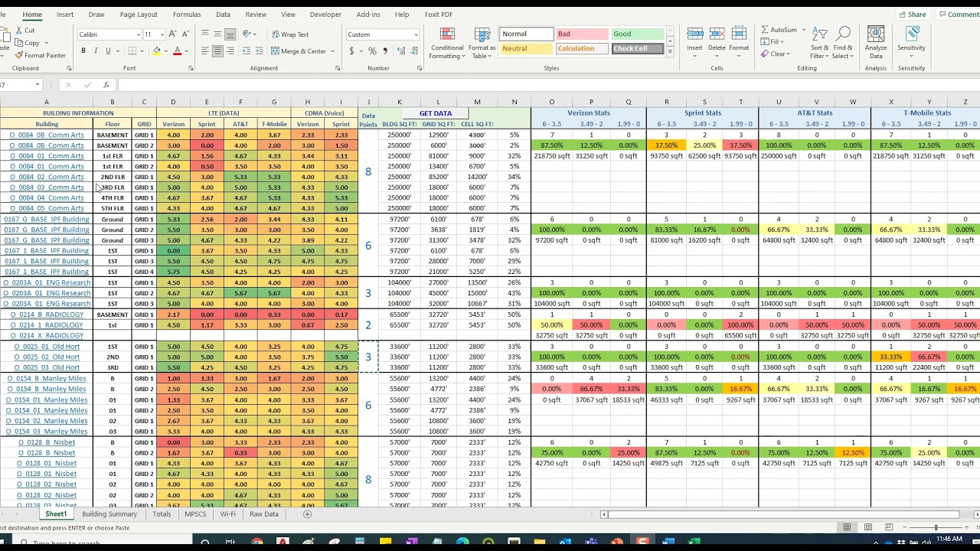The image size is (980, 551).
Task: Apply accounting dollar format
Action: [x=351, y=51]
